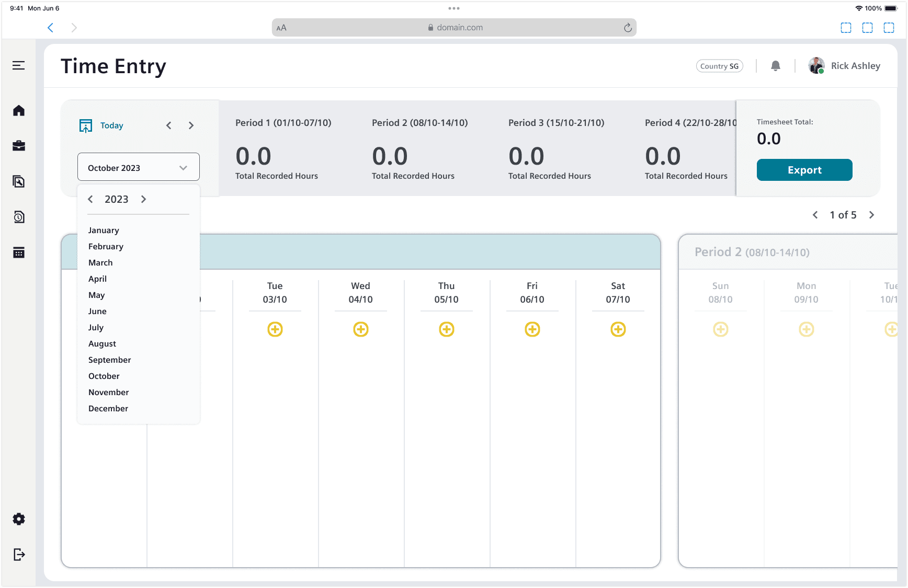Click the Timesheet Total value
908x588 pixels.
[769, 139]
